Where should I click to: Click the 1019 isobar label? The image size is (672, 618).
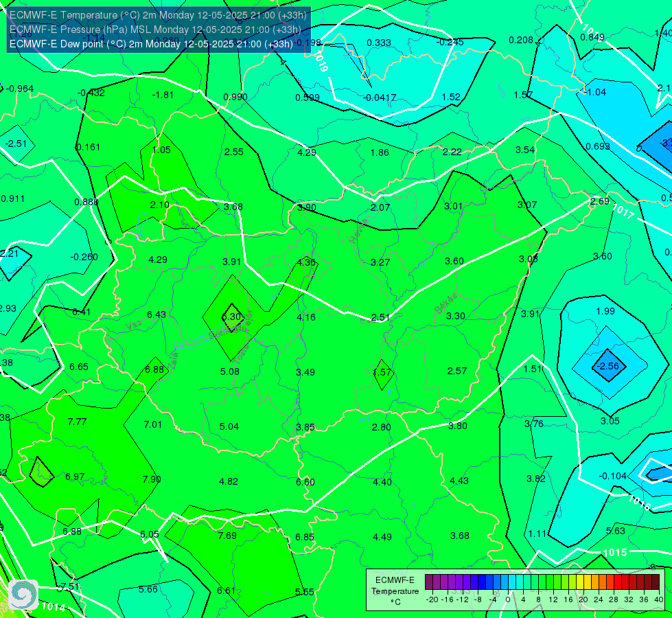point(321,61)
